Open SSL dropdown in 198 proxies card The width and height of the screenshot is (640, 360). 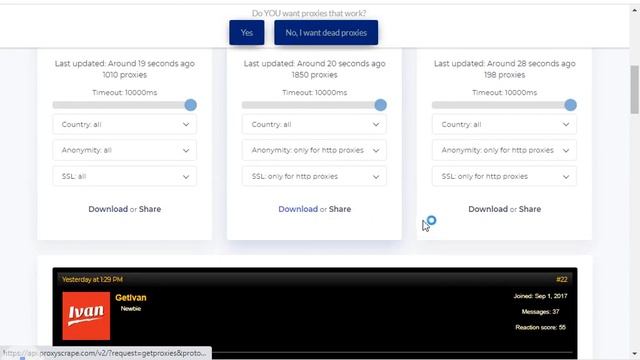tap(504, 176)
